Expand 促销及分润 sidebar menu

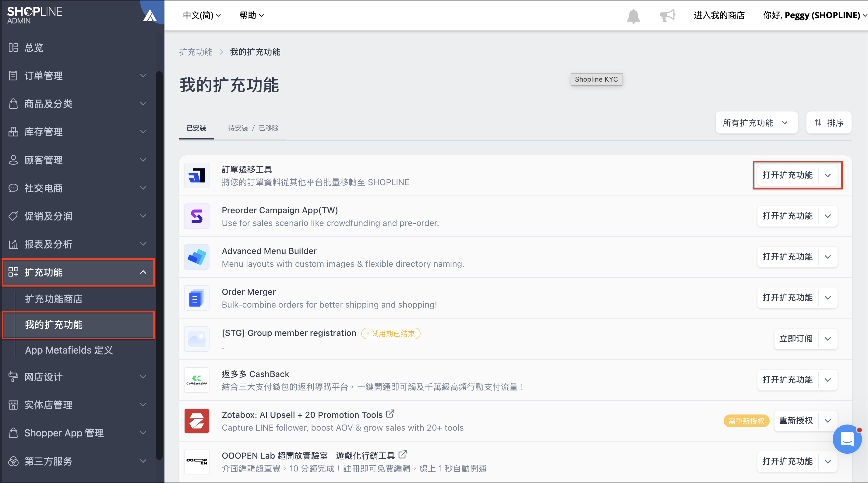[78, 216]
